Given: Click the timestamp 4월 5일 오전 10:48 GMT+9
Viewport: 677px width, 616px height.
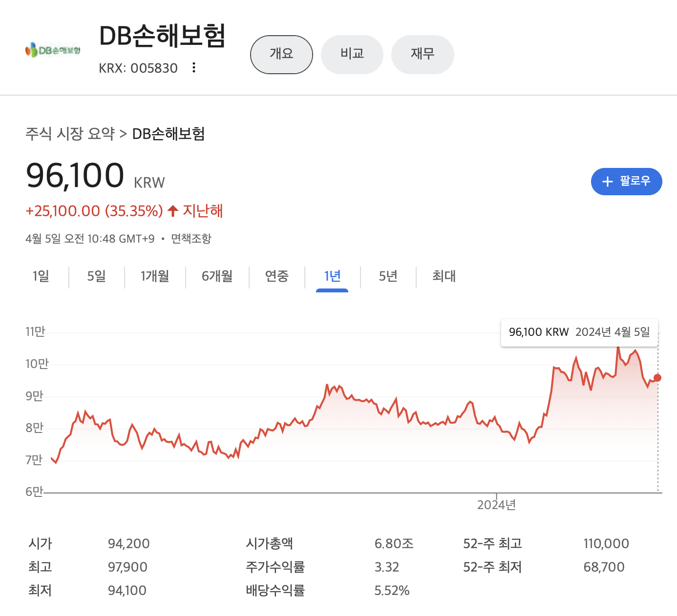Looking at the screenshot, I should point(90,239).
